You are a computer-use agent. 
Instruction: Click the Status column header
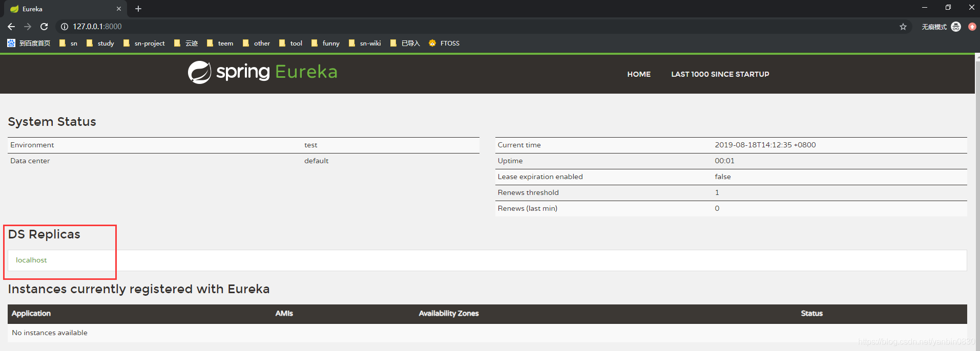[x=812, y=313]
